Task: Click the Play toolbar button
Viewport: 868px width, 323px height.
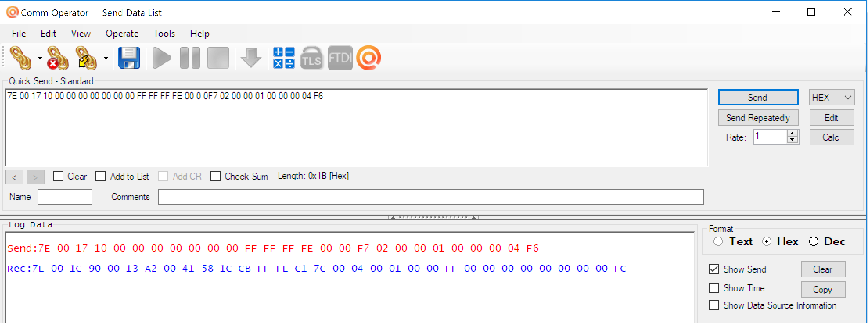Action: point(162,58)
